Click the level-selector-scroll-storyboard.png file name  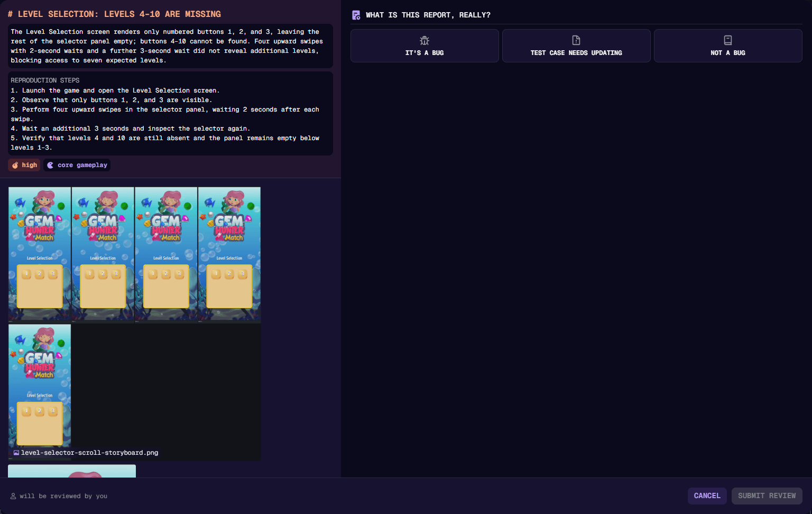tap(89, 453)
